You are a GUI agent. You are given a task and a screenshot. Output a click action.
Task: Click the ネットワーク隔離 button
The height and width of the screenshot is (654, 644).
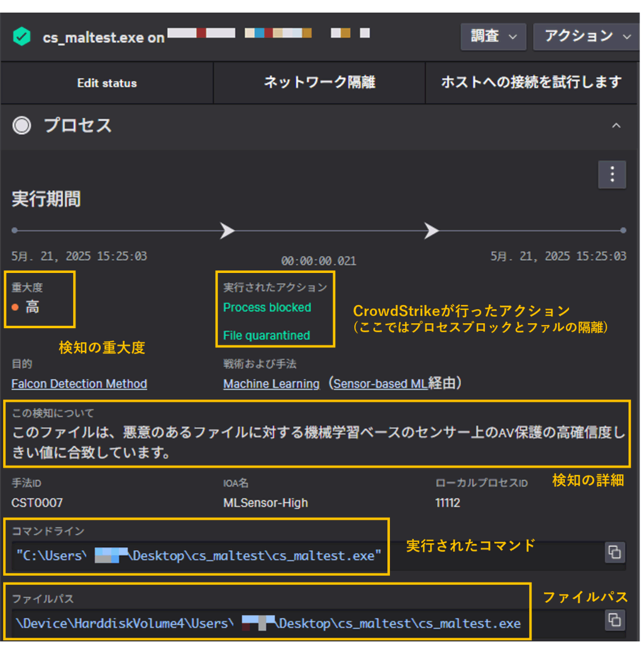[319, 83]
